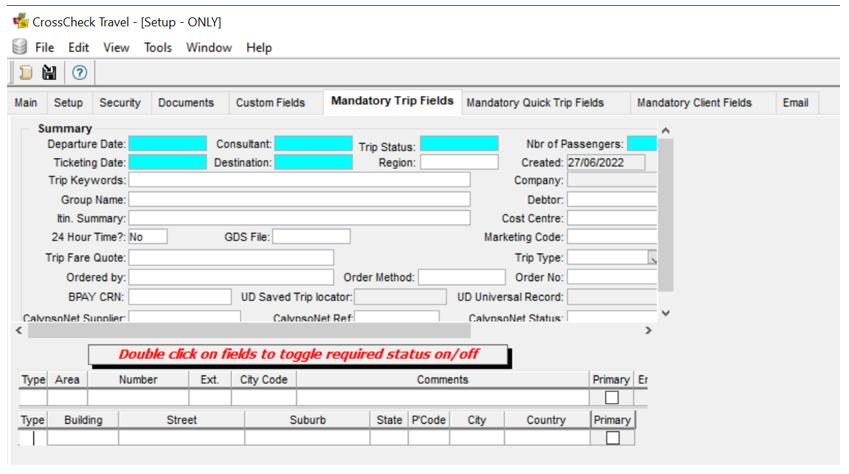This screenshot has height=474, width=849.
Task: Click the UD Saved Trip locator field
Action: pos(400,297)
